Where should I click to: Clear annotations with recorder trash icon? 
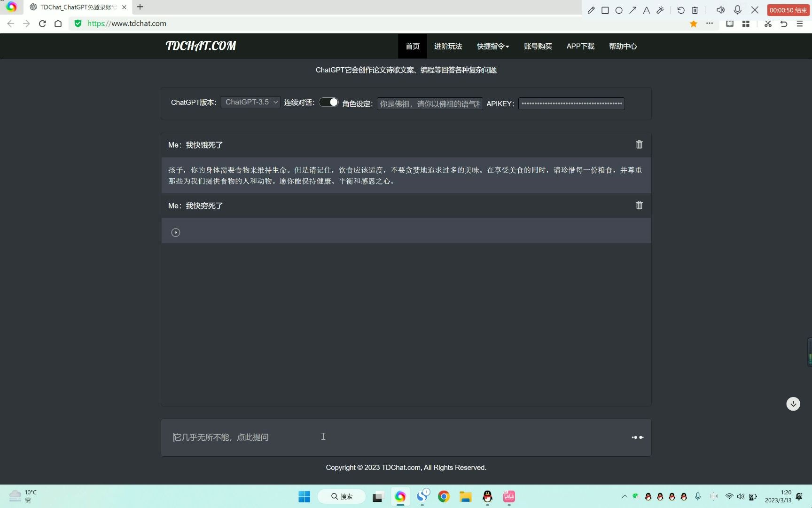(695, 10)
